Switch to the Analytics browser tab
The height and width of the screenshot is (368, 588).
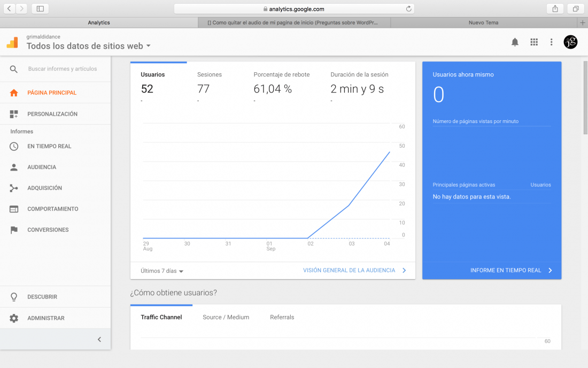click(99, 22)
